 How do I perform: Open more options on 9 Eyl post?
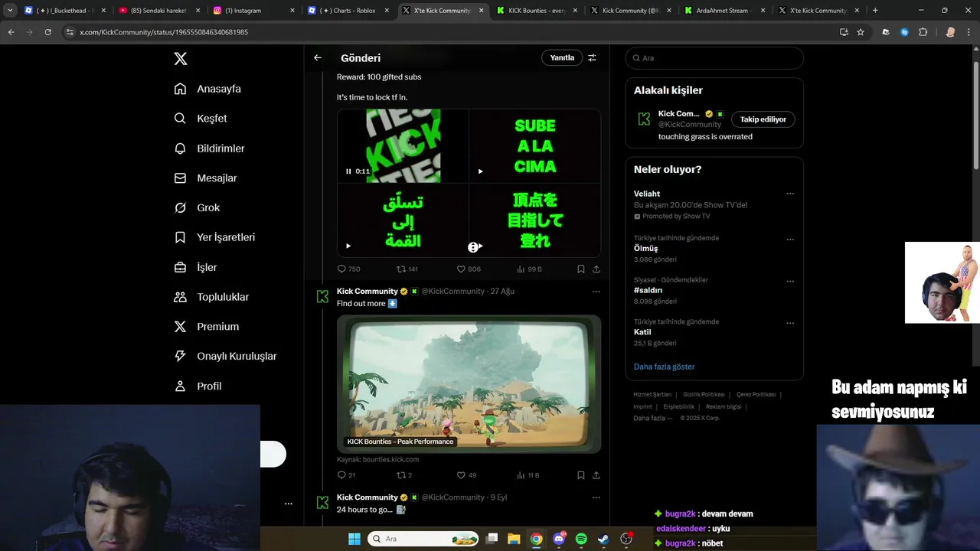[x=596, y=497]
